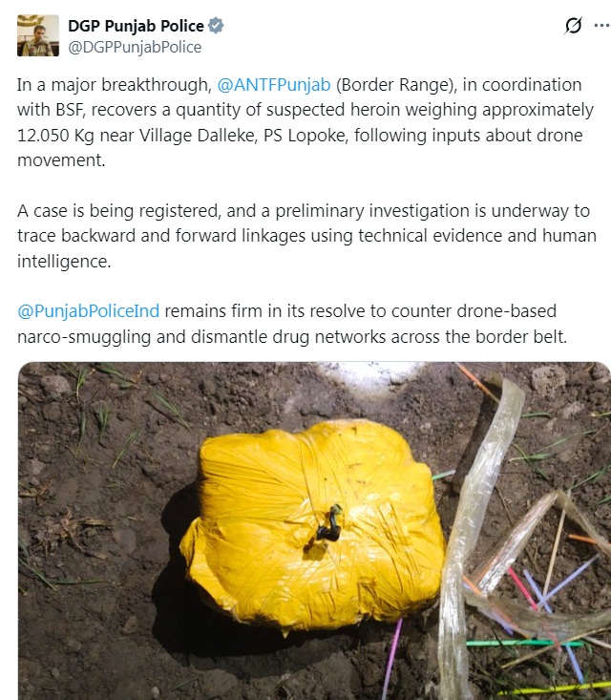
Task: Follow the @PunjabPoliceInd mention link
Action: click(x=89, y=310)
